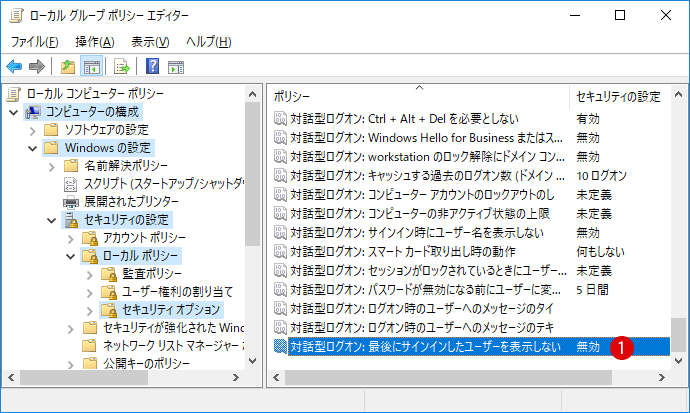Collapse the ローカル ポリシー tree node
The image size is (690, 413).
coord(70,256)
